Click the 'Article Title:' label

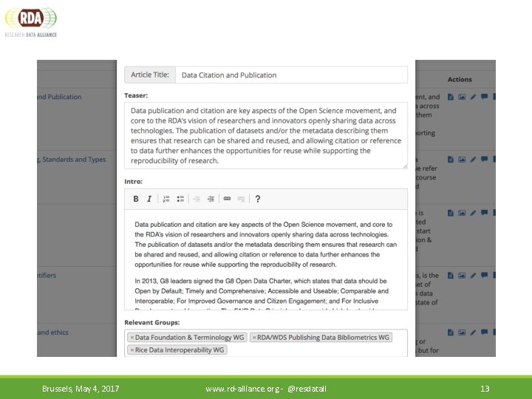(150, 75)
